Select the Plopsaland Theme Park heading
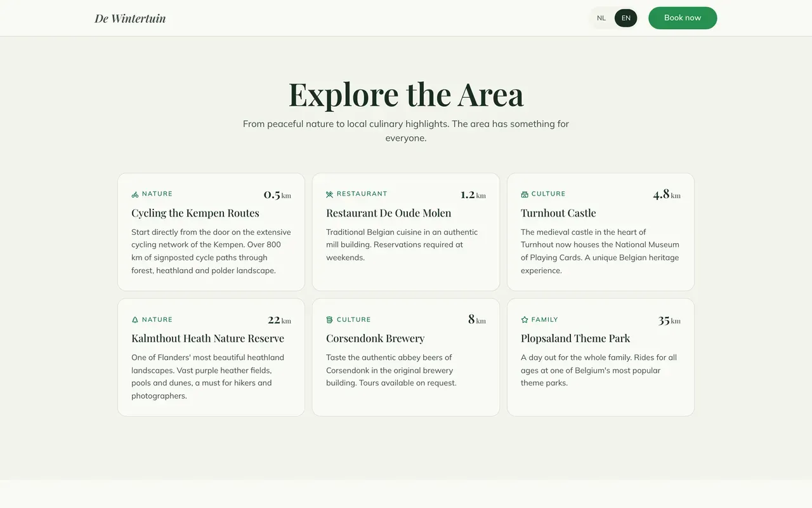This screenshot has height=508, width=812. 575,338
